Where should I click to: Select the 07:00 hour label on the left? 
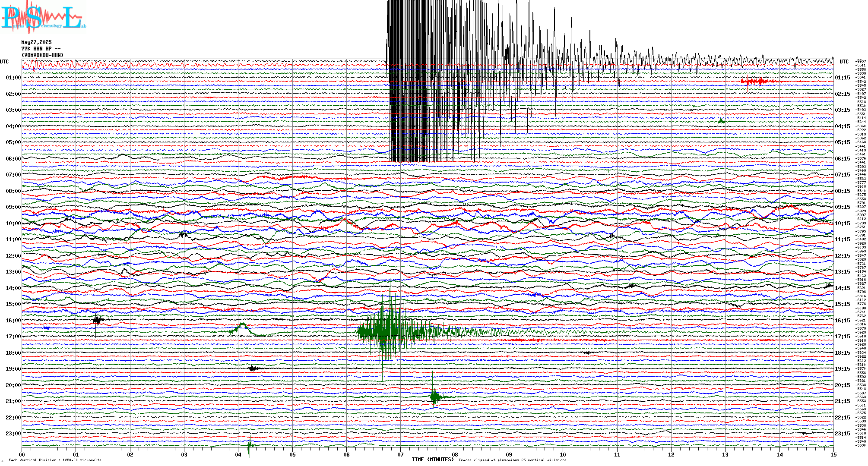click(13, 175)
